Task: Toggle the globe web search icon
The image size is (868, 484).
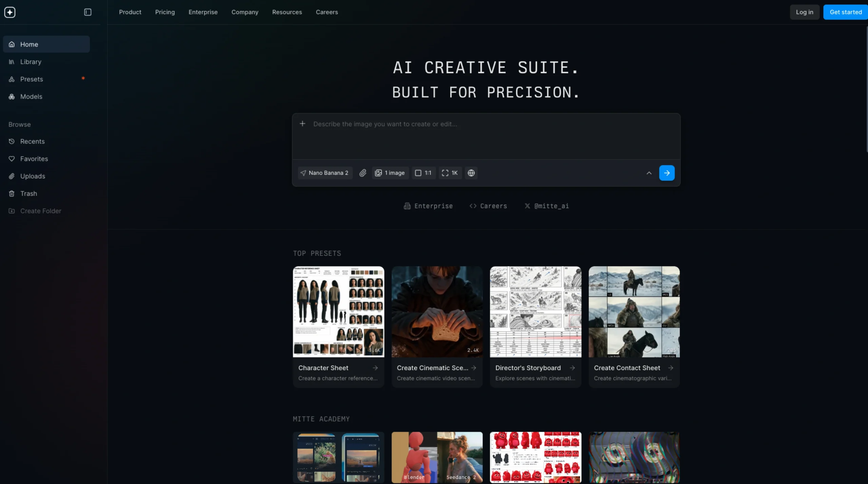Action: (x=471, y=173)
